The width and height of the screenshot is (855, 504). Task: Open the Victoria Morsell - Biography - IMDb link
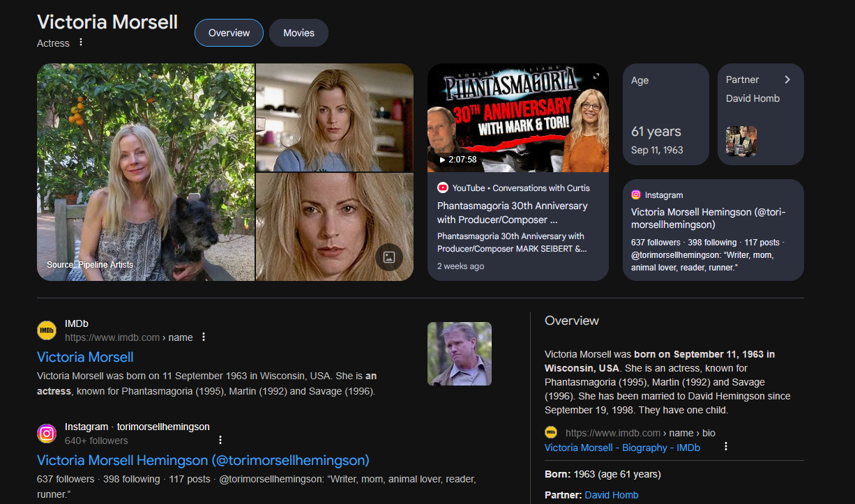(622, 448)
